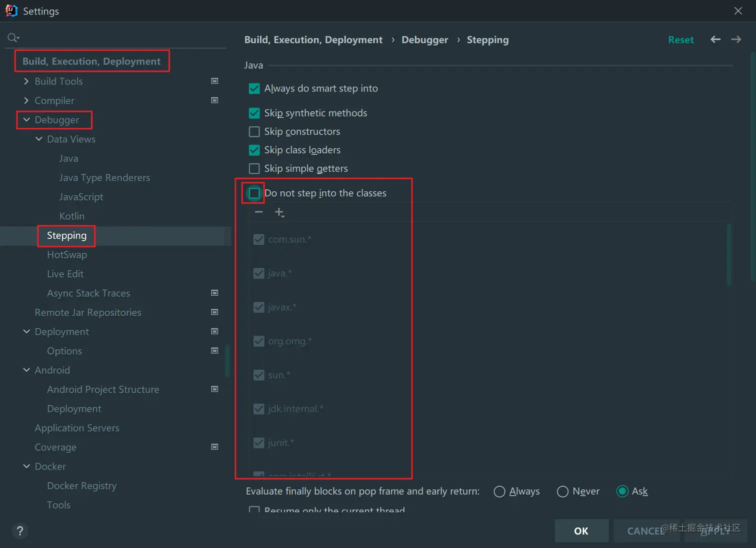Enable Skip constructors checkbox
Viewport: 756px width, 548px height.
[x=254, y=131]
